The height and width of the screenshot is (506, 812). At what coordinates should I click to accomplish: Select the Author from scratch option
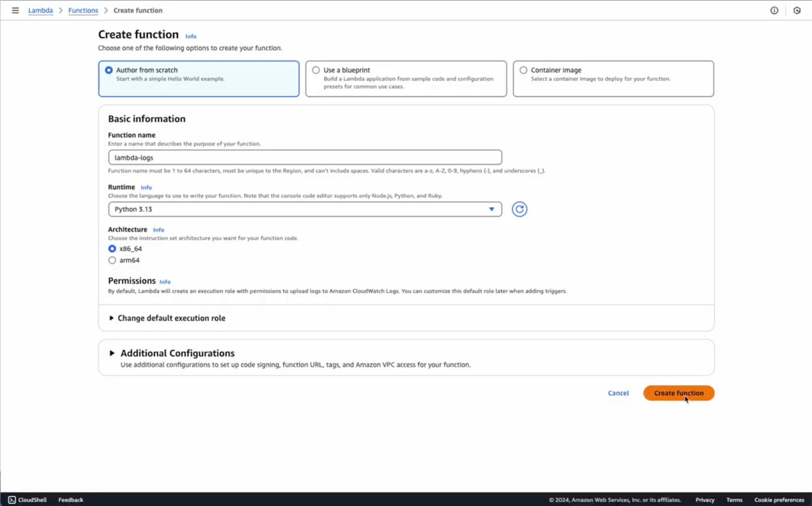tap(109, 70)
